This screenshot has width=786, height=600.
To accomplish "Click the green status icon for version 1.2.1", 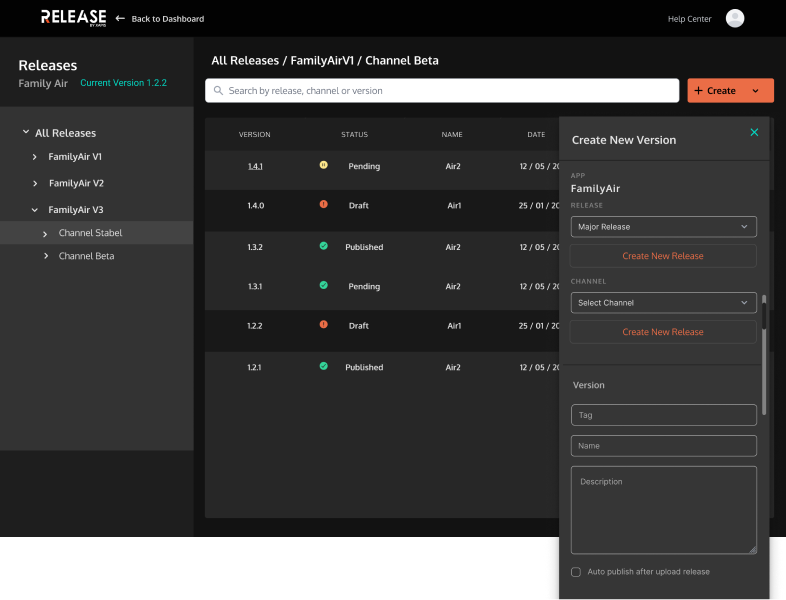I will tap(323, 366).
